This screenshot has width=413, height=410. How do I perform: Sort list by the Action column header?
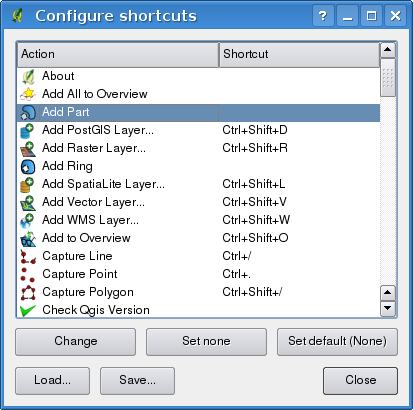[x=118, y=54]
